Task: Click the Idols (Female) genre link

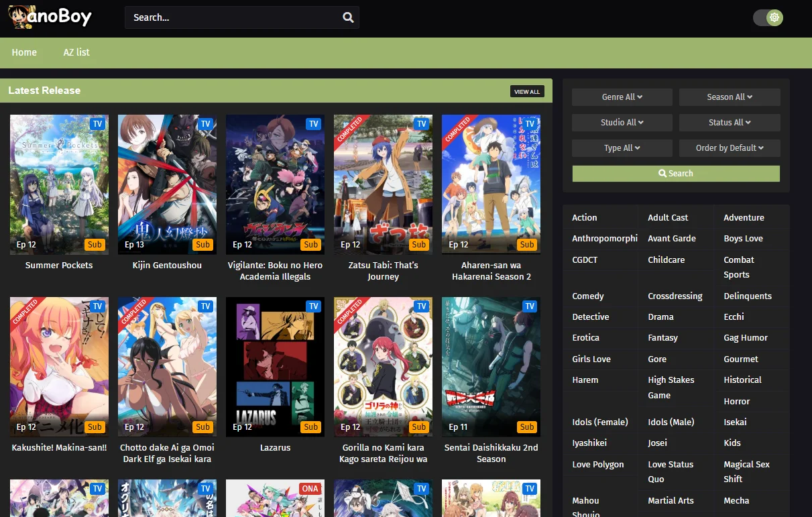Action: pos(600,422)
